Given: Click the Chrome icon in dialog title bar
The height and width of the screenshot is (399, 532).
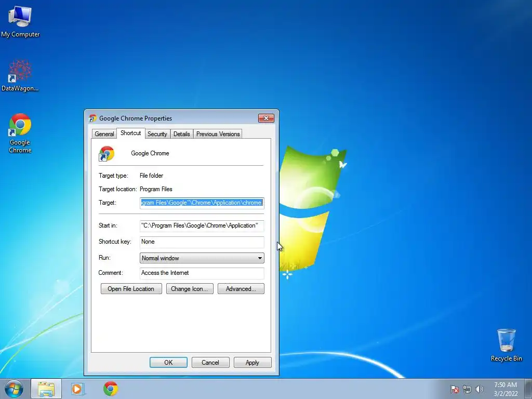Looking at the screenshot, I should click(92, 118).
